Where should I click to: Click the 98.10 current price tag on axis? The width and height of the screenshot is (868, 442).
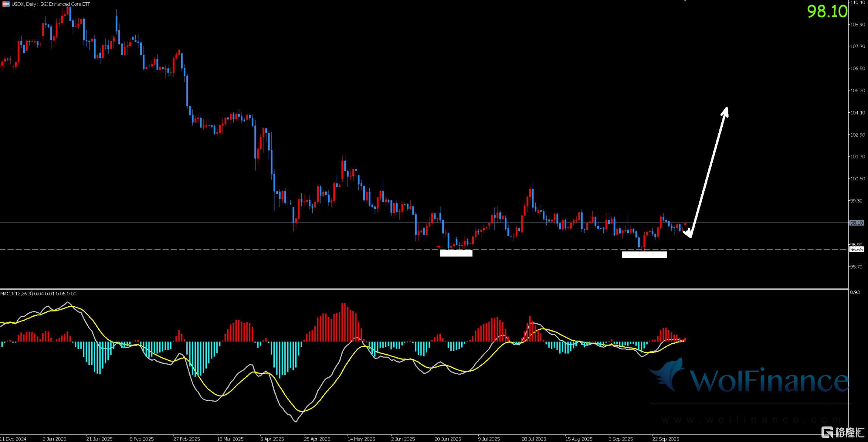pyautogui.click(x=856, y=223)
